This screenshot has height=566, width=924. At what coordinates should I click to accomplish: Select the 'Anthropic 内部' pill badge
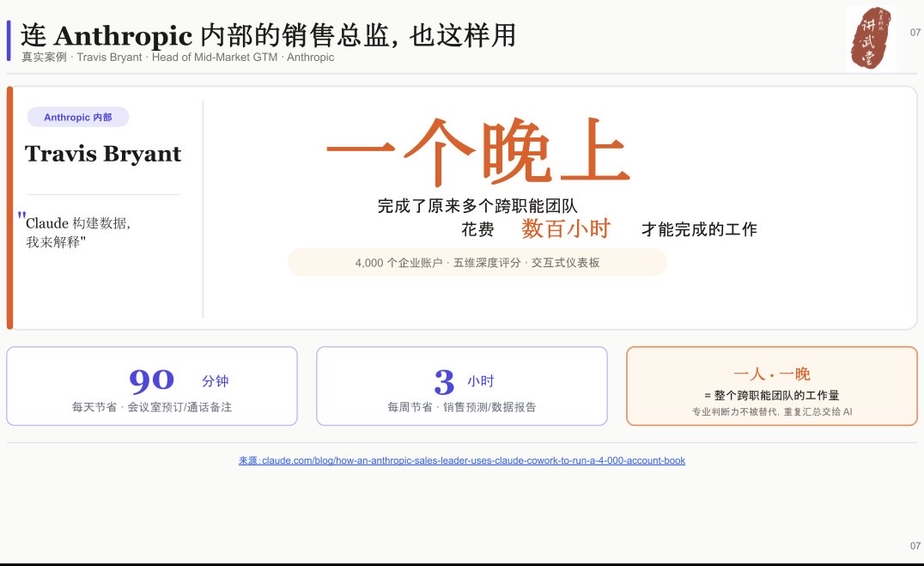point(78,118)
